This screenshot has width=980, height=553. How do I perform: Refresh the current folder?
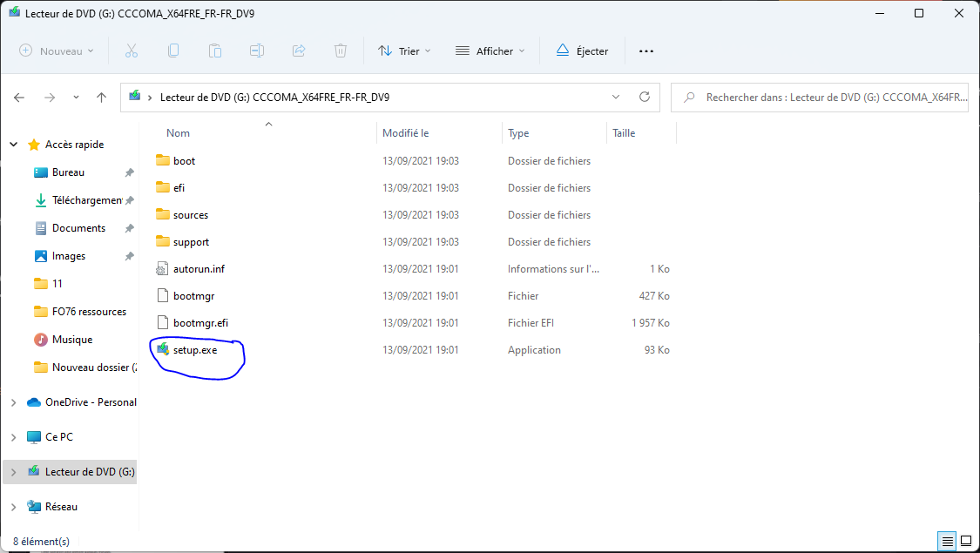tap(645, 98)
